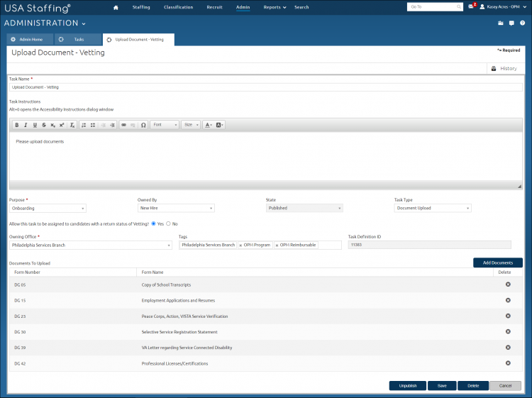The width and height of the screenshot is (532, 398).
Task: Remove the OPM Program tag
Action: [x=240, y=245]
